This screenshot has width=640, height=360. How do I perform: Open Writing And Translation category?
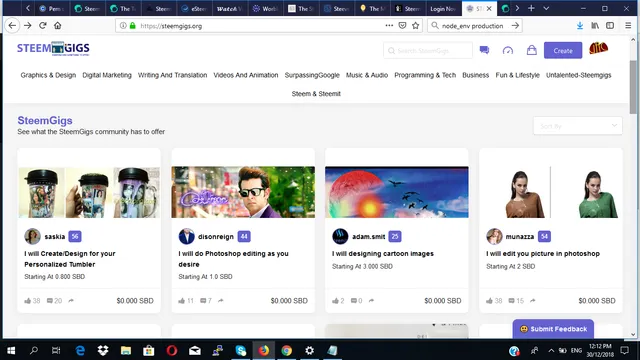[172, 75]
